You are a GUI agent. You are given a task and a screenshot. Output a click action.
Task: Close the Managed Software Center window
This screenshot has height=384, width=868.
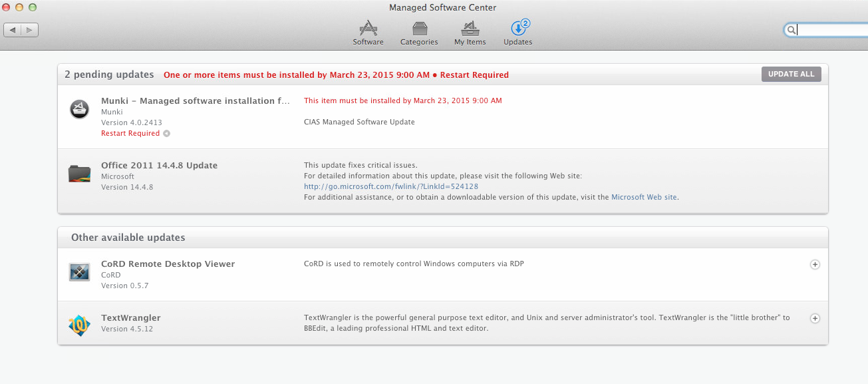(x=7, y=7)
